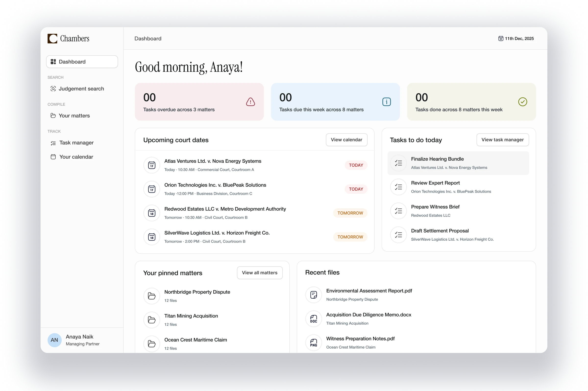Open the tasks overdue summary card
Image resolution: width=588 pixels, height=391 pixels.
pos(199,102)
